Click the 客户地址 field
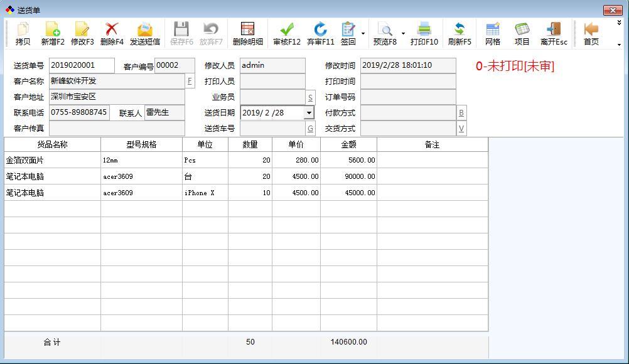 tap(117, 97)
